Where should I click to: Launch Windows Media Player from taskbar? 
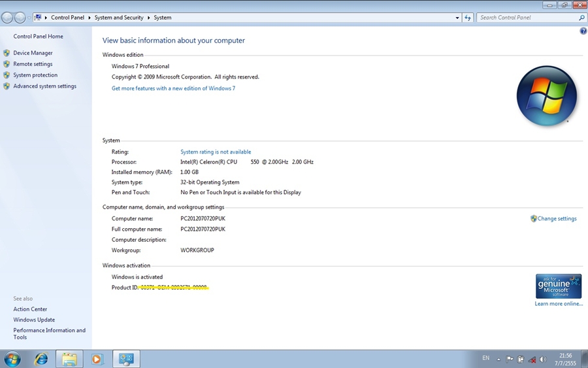point(97,359)
